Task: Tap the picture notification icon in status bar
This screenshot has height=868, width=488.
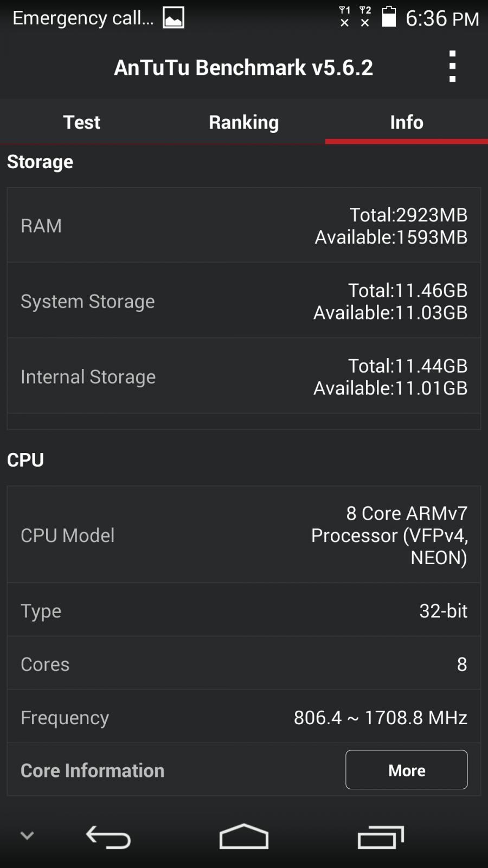Action: point(174,17)
